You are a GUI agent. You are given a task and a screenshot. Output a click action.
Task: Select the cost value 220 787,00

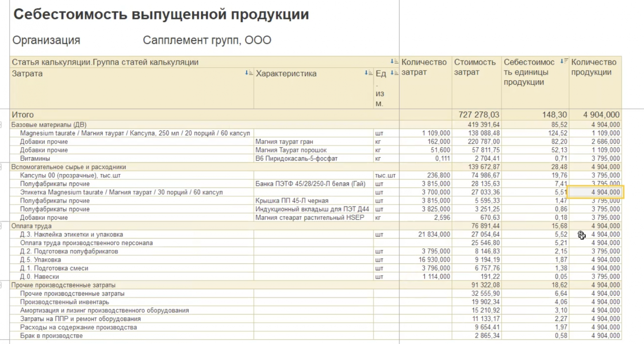(x=484, y=142)
